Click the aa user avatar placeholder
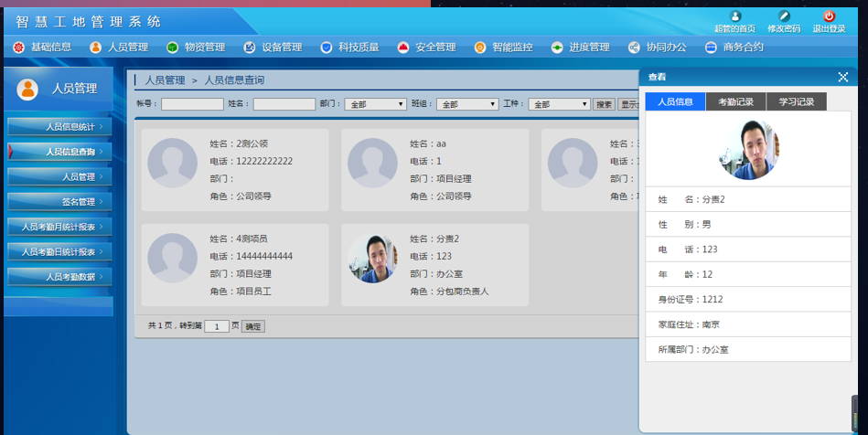Image resolution: width=868 pixels, height=435 pixels. click(x=372, y=163)
